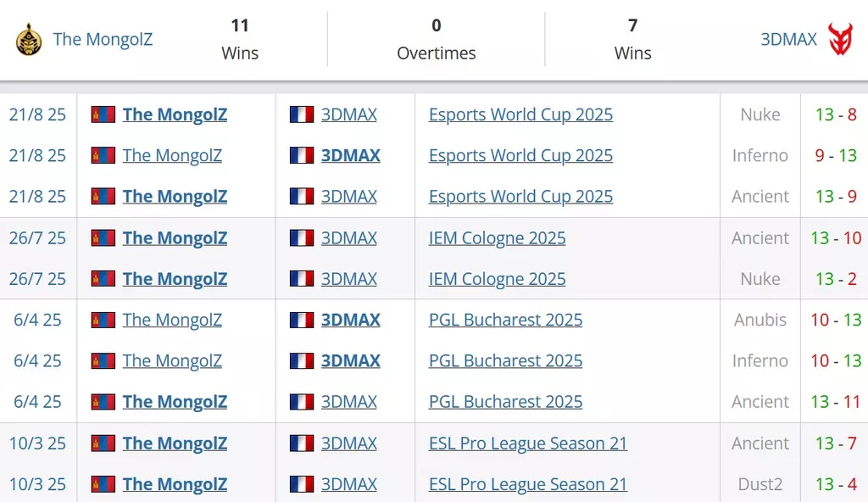868x502 pixels.
Task: Click France flag in Dust2 13-4 row
Action: (x=302, y=483)
